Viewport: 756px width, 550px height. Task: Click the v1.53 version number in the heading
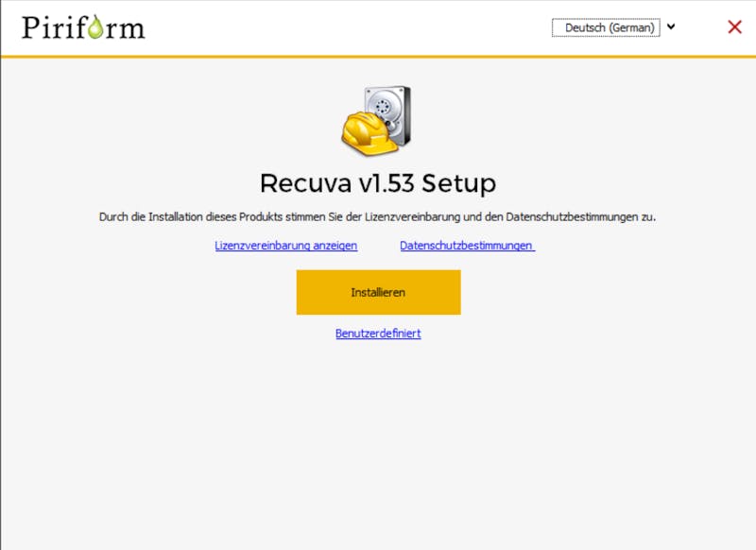[x=387, y=183]
